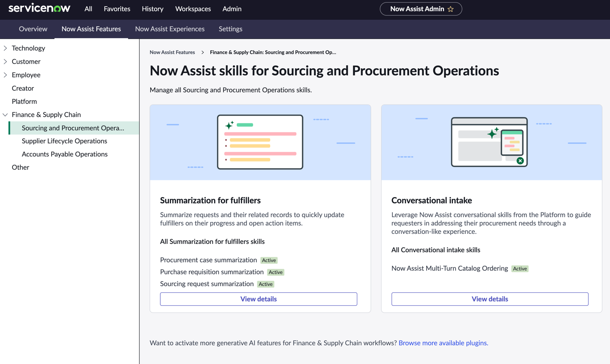Click the page title heading
The height and width of the screenshot is (364, 610).
pyautogui.click(x=324, y=71)
